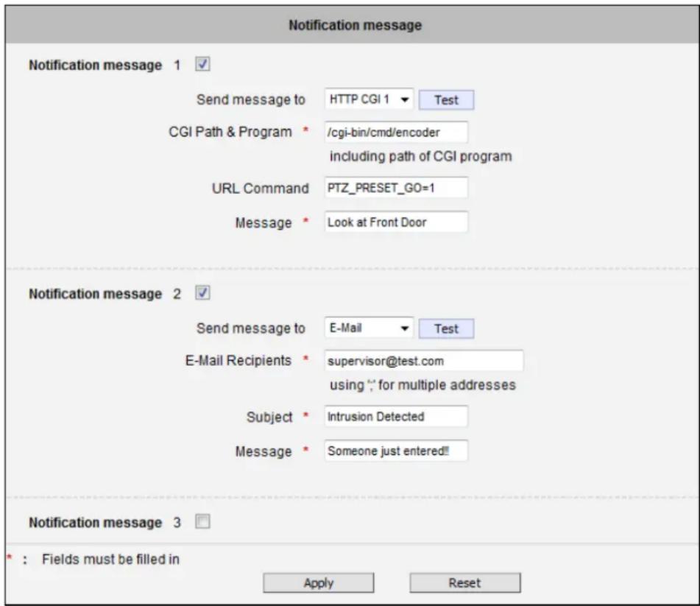Focus the URL Command input field
Screen dimensions: 700x606
click(x=397, y=188)
